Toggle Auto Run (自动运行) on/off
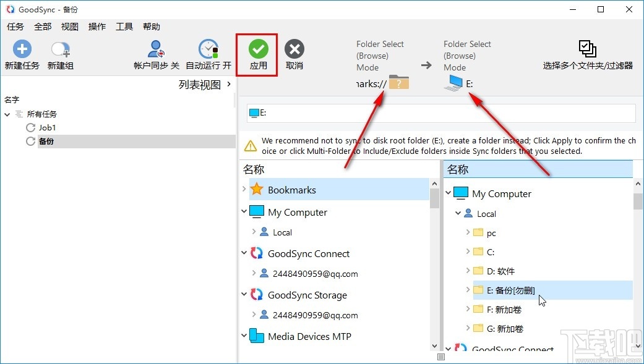 (208, 49)
